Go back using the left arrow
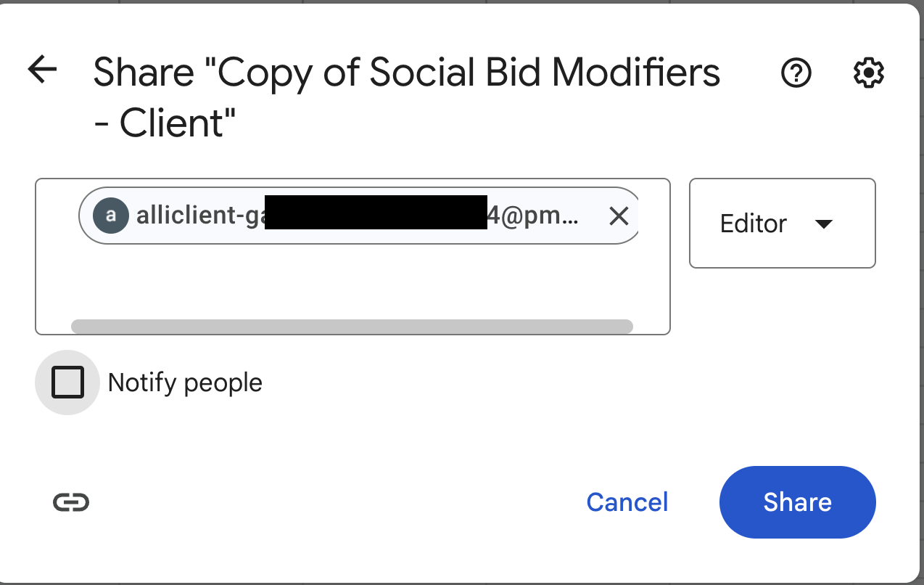 (x=42, y=70)
